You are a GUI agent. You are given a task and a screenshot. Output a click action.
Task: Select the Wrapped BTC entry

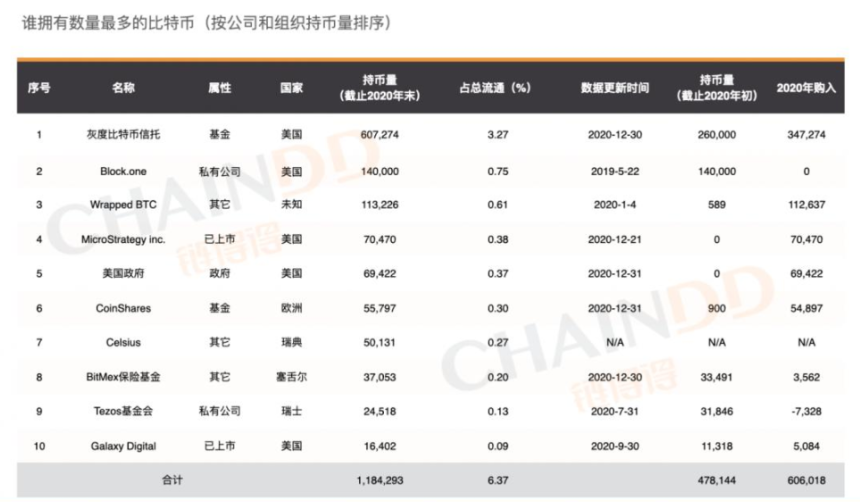[x=124, y=205]
